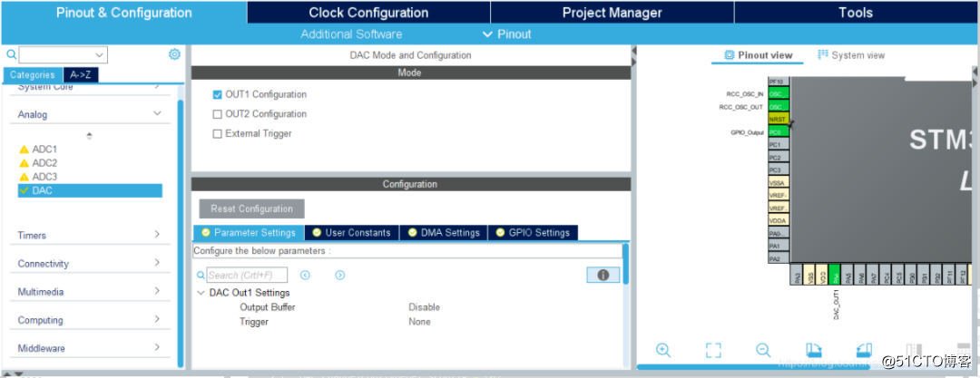Open the settings gear in categories panel
The image size is (980, 378).
pos(174,54)
